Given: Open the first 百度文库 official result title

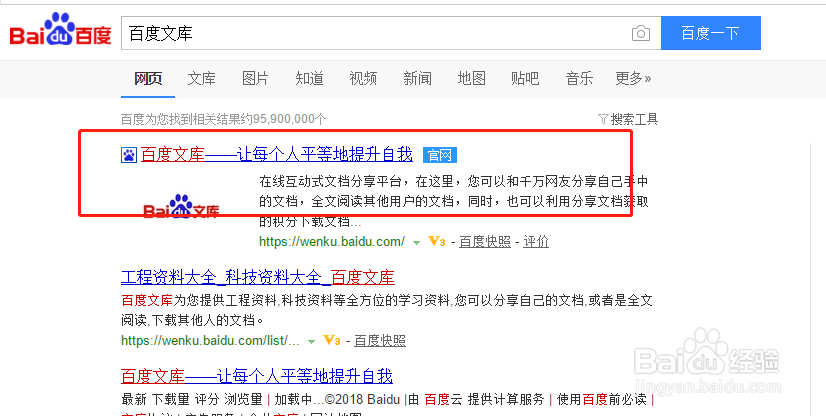Looking at the screenshot, I should 277,155.
